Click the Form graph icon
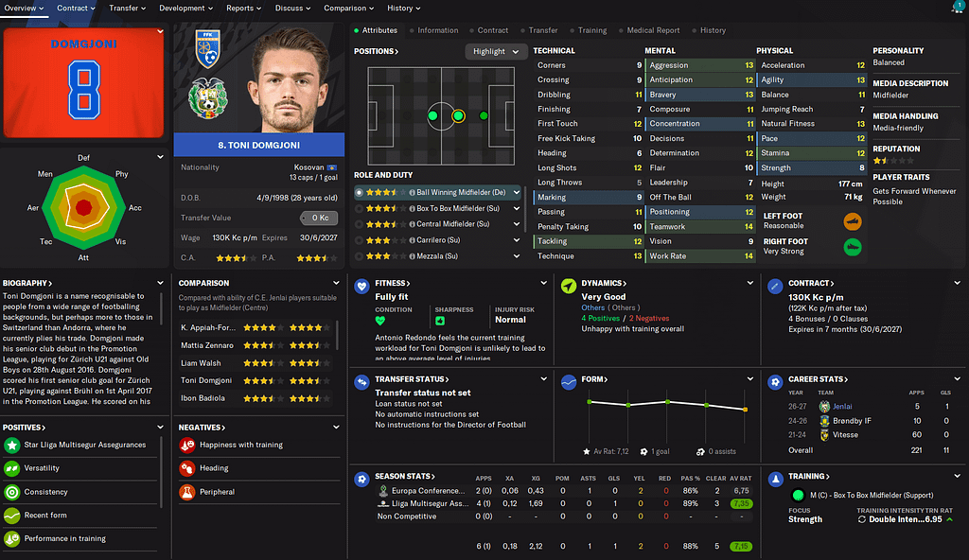This screenshot has width=969, height=560. (568, 382)
